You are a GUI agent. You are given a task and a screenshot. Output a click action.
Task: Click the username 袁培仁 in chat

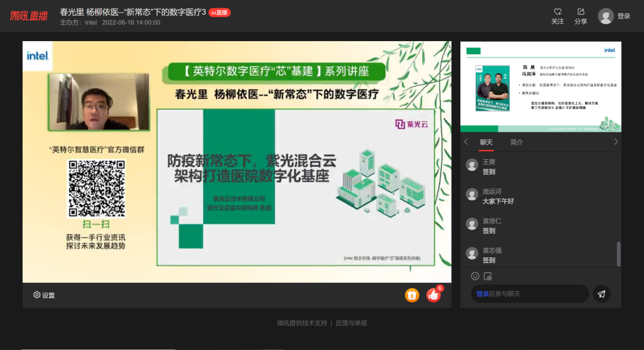[492, 221]
